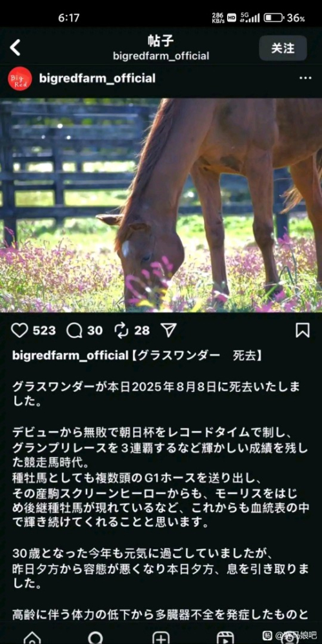This screenshot has width=322, height=644.
Task: Open Search tab in bottom navigation
Action: [96, 637]
